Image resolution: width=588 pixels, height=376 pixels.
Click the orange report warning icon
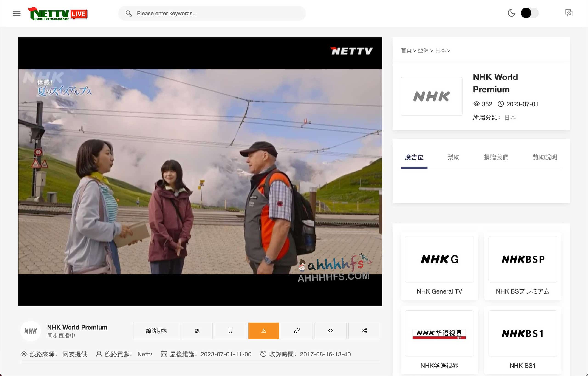tap(263, 331)
